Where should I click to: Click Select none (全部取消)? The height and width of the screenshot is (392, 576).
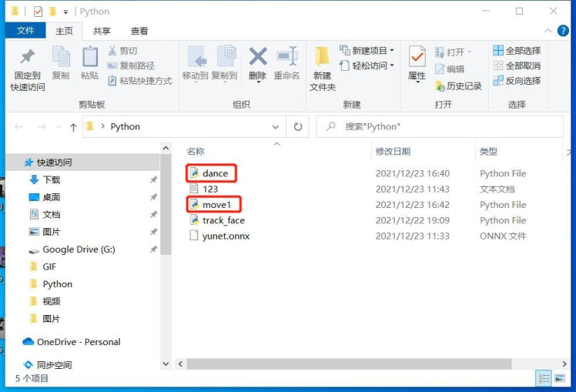tap(517, 65)
